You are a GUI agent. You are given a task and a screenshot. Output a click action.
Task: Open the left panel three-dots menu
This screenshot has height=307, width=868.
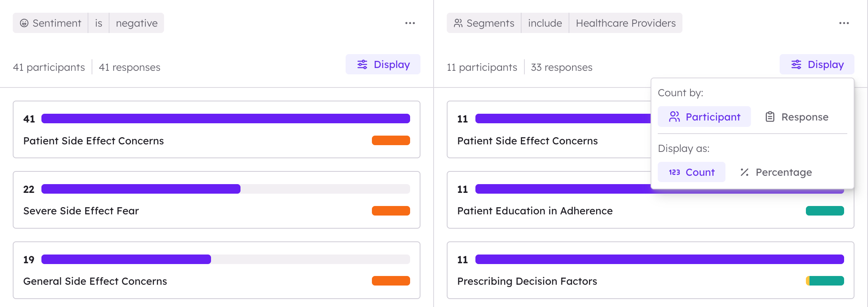tap(410, 23)
